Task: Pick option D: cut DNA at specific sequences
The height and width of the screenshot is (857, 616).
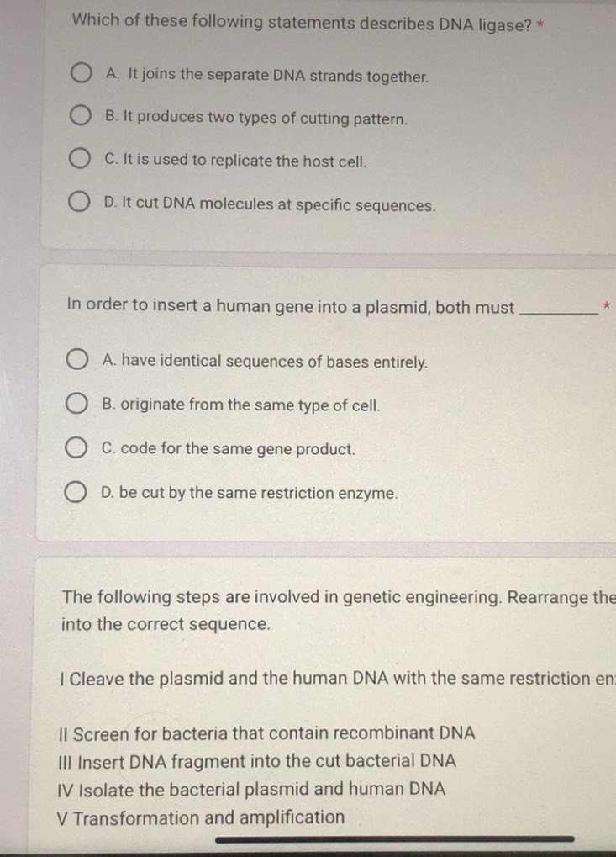Action: click(x=80, y=204)
